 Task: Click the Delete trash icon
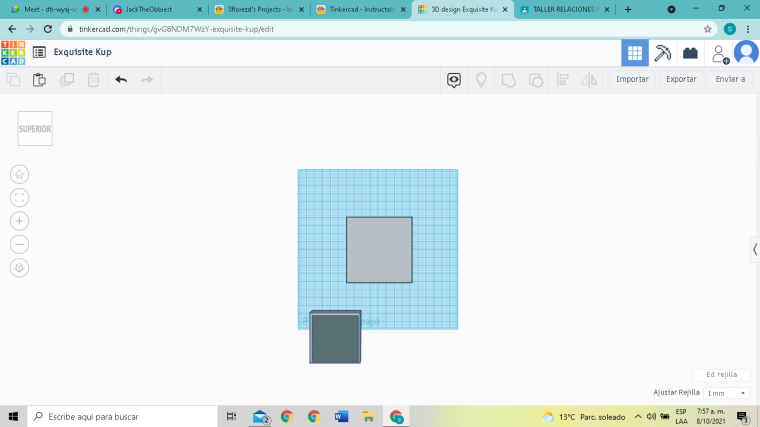point(94,79)
